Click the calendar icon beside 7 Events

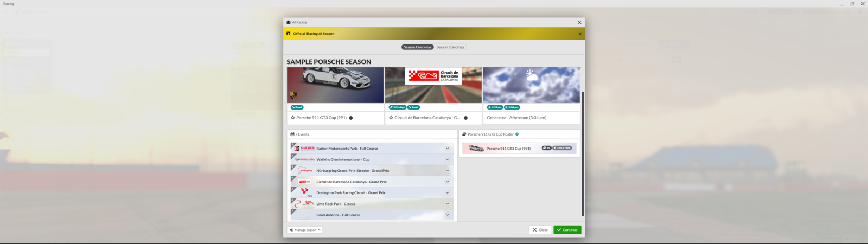[292, 134]
